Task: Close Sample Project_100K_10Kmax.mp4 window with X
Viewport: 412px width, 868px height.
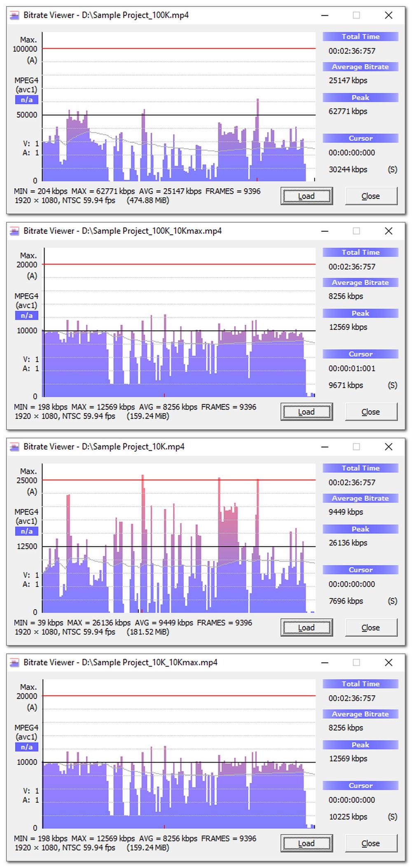Action: (x=388, y=231)
